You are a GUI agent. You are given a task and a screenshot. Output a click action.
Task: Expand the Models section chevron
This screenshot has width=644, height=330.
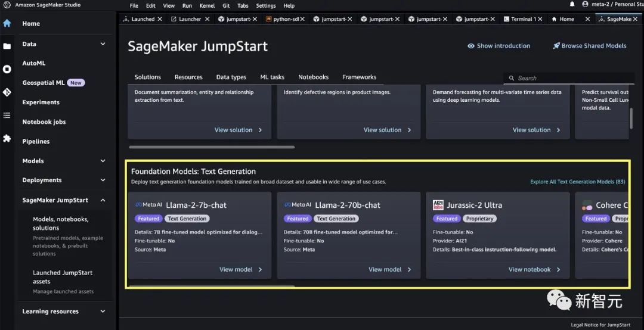pos(103,161)
